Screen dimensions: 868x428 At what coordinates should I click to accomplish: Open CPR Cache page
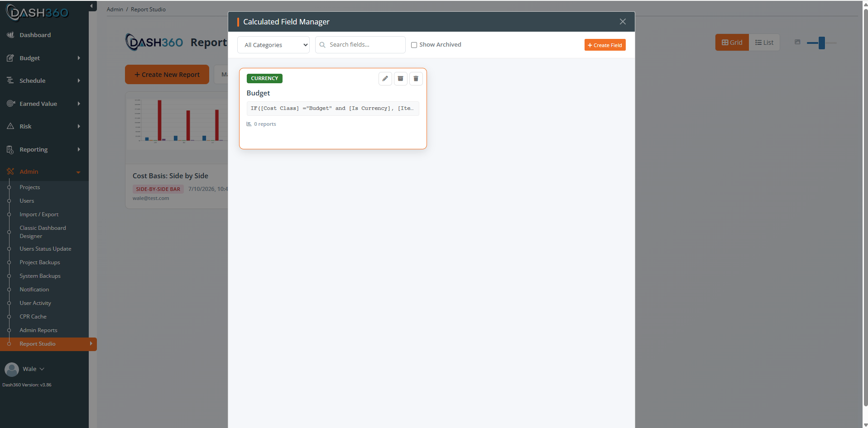33,317
